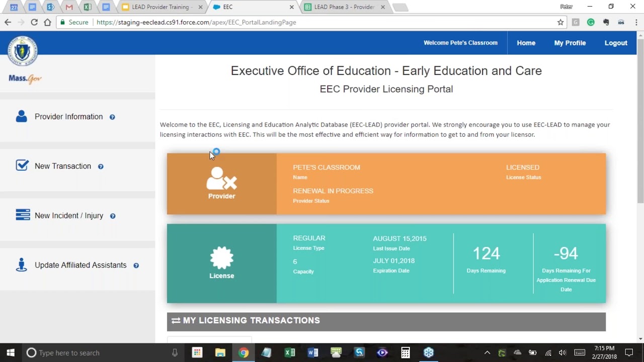The height and width of the screenshot is (362, 644).
Task: Click the page vertical scrollbar
Action: pos(640,121)
